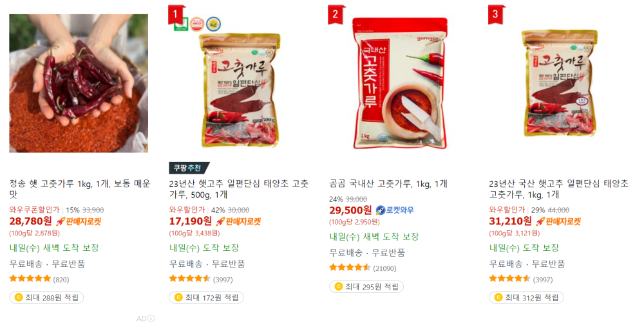
Task: Click the rank 1 red ribbon badge
Action: (176, 15)
